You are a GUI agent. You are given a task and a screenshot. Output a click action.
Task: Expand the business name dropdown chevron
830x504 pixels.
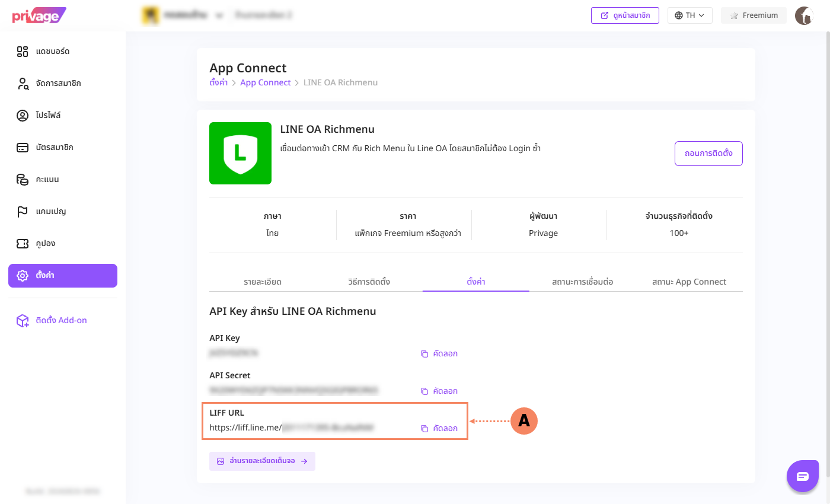[219, 15]
